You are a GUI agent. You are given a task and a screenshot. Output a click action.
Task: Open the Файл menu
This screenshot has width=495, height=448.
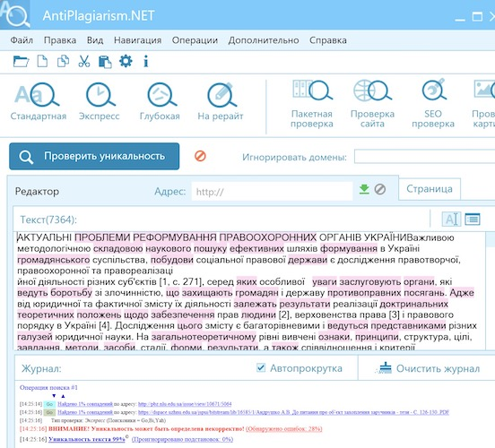pyautogui.click(x=22, y=40)
